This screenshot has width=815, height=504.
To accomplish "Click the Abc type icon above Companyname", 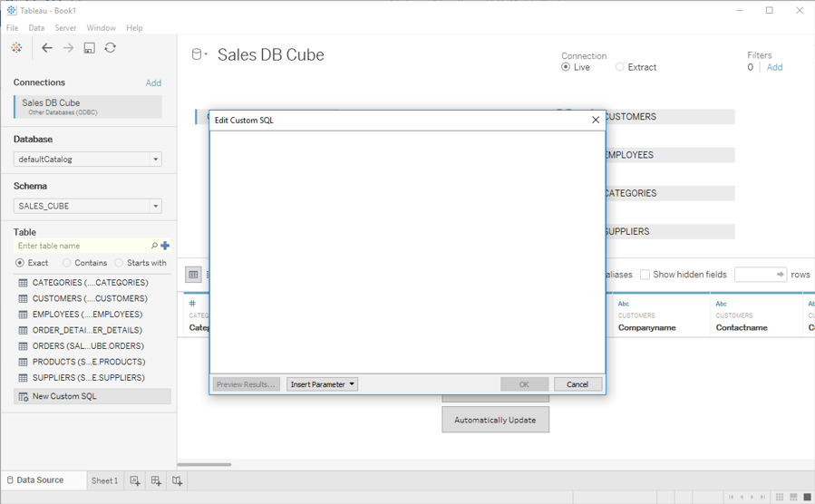I will tap(623, 304).
